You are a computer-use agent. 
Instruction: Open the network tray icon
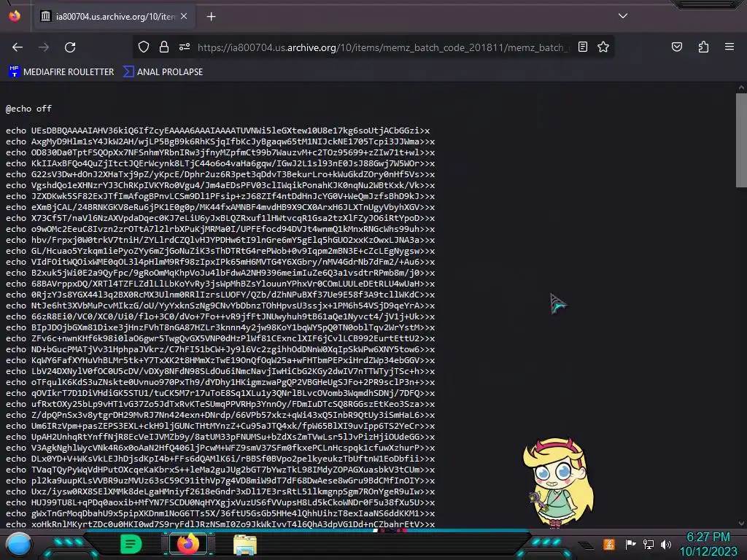[x=649, y=544]
